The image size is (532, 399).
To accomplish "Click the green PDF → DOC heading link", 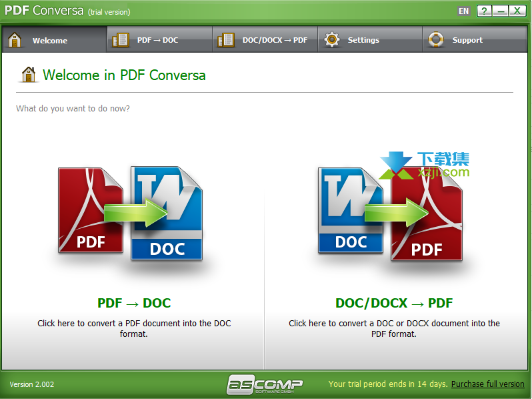I will pyautogui.click(x=134, y=303).
